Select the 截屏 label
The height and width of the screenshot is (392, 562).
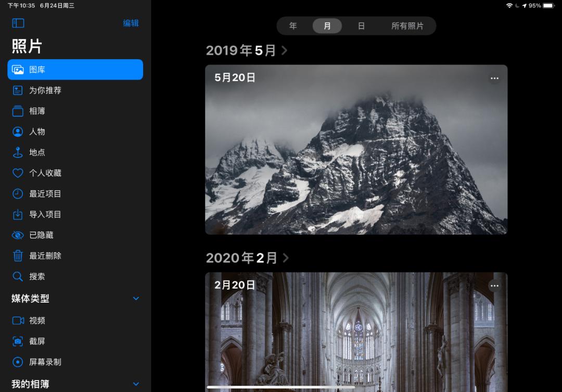37,341
